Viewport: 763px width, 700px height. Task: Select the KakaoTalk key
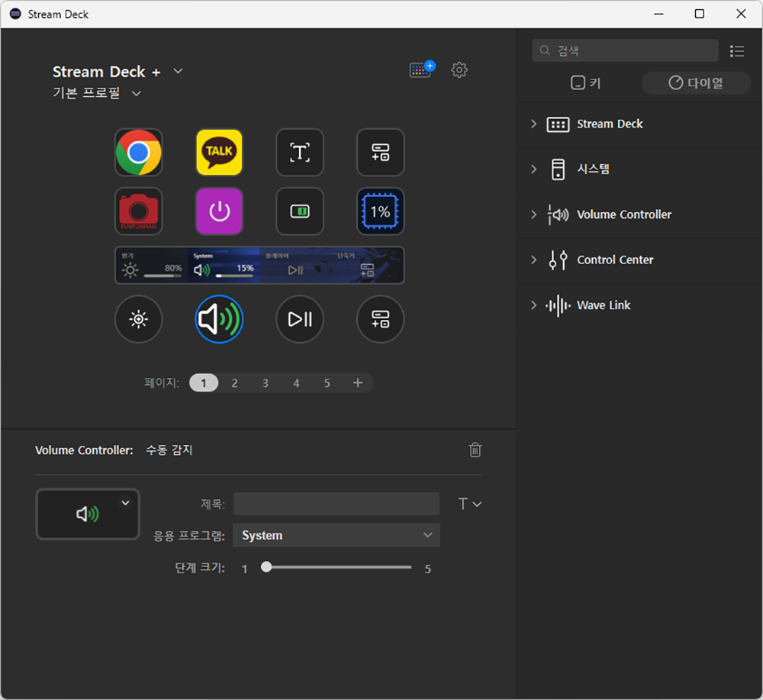point(219,153)
